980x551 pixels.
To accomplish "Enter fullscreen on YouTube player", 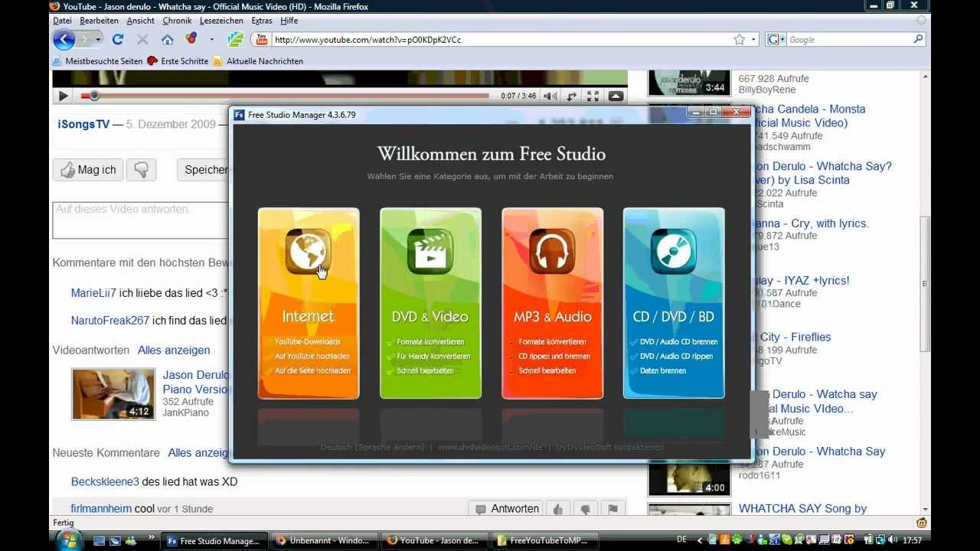I will click(x=593, y=96).
